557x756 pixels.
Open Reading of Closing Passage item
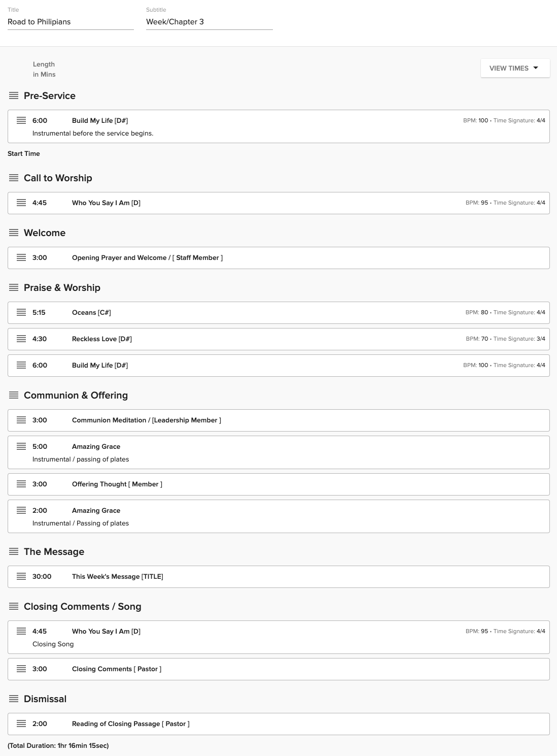tap(130, 724)
